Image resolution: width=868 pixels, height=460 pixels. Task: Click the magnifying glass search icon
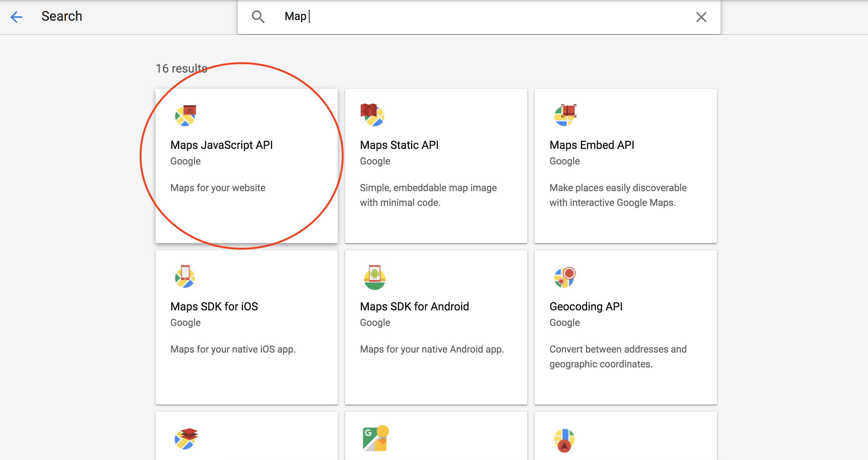258,17
